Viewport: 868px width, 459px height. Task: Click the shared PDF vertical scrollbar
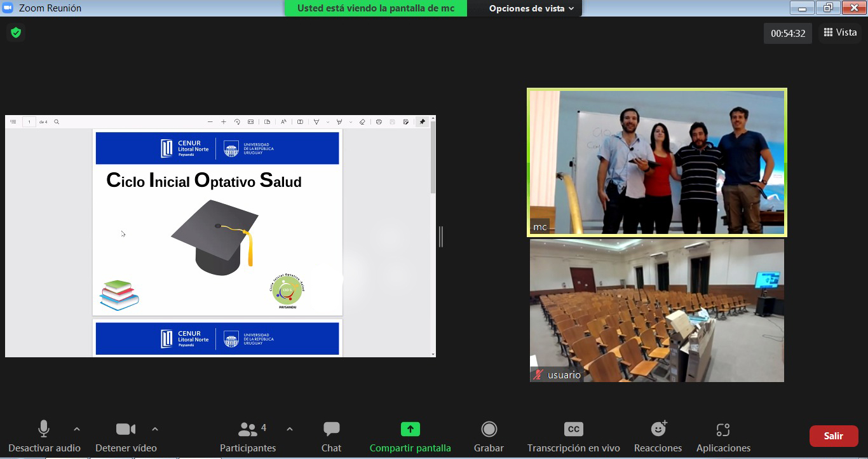[x=433, y=159]
